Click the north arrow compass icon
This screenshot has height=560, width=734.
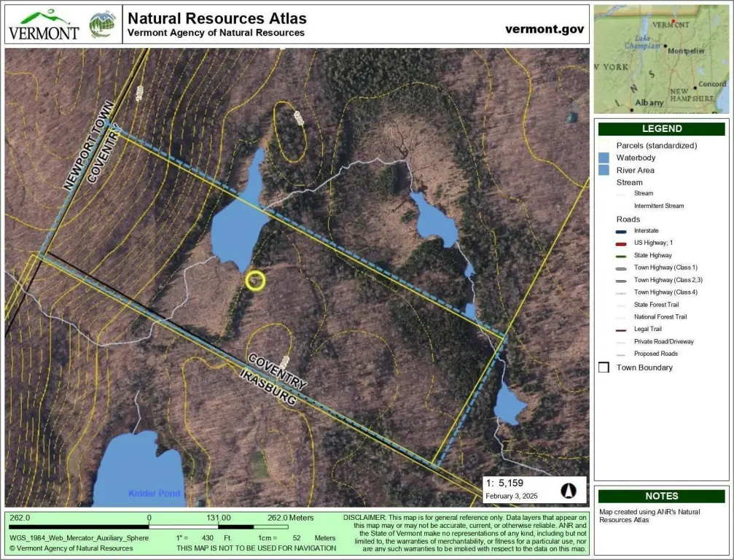point(569,491)
